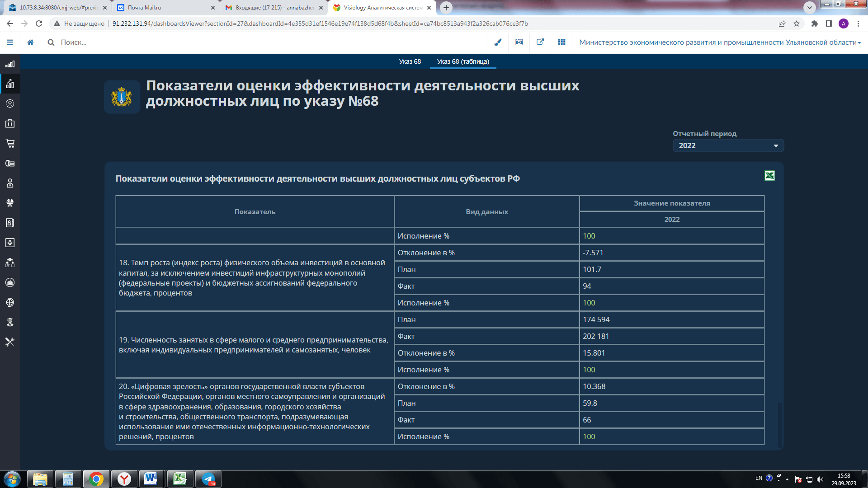
Task: Open a new browser tab
Action: click(x=446, y=7)
